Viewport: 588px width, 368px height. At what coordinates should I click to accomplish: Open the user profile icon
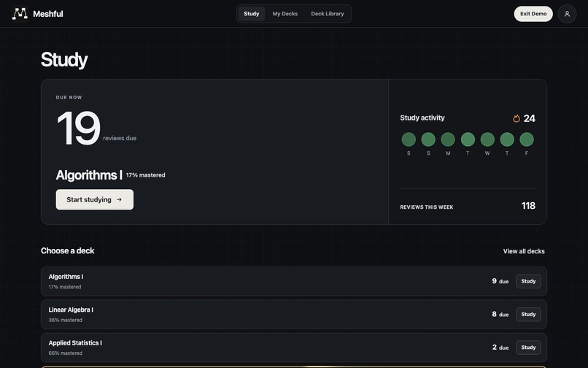coord(567,14)
